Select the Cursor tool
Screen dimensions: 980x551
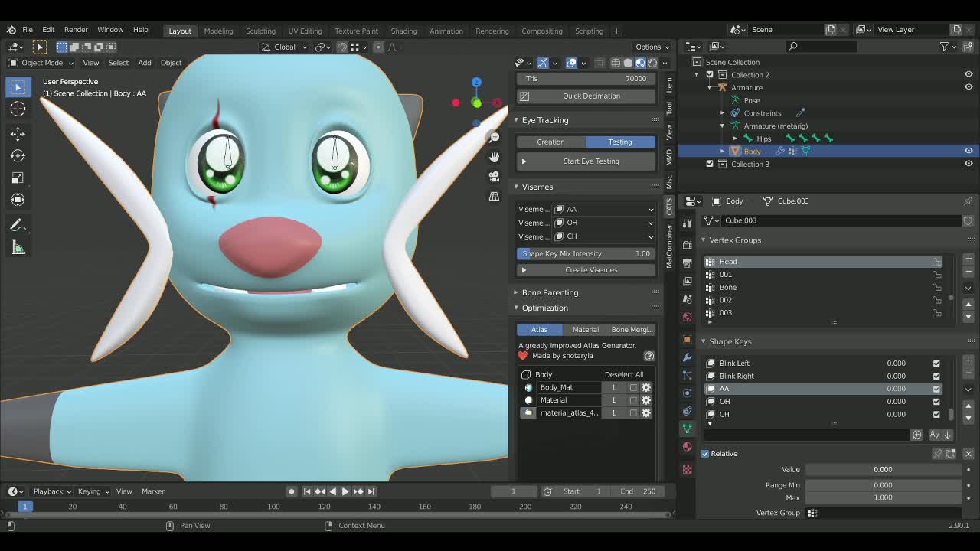(18, 109)
